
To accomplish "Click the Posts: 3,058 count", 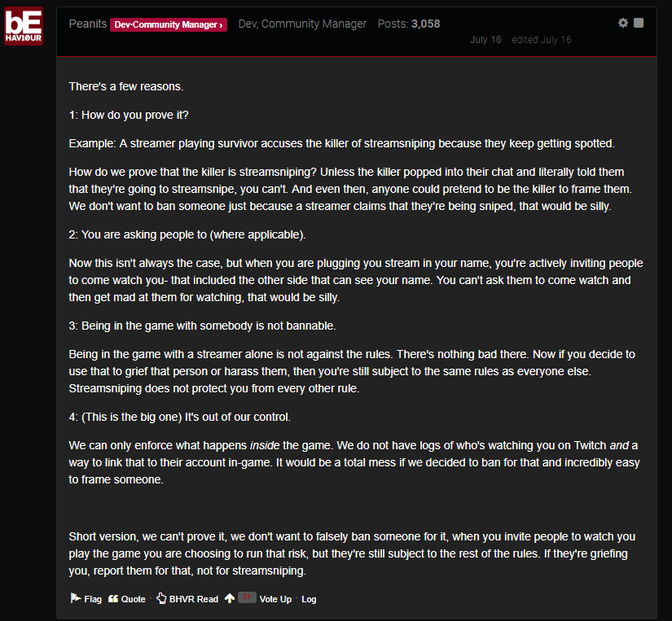I will click(x=409, y=24).
